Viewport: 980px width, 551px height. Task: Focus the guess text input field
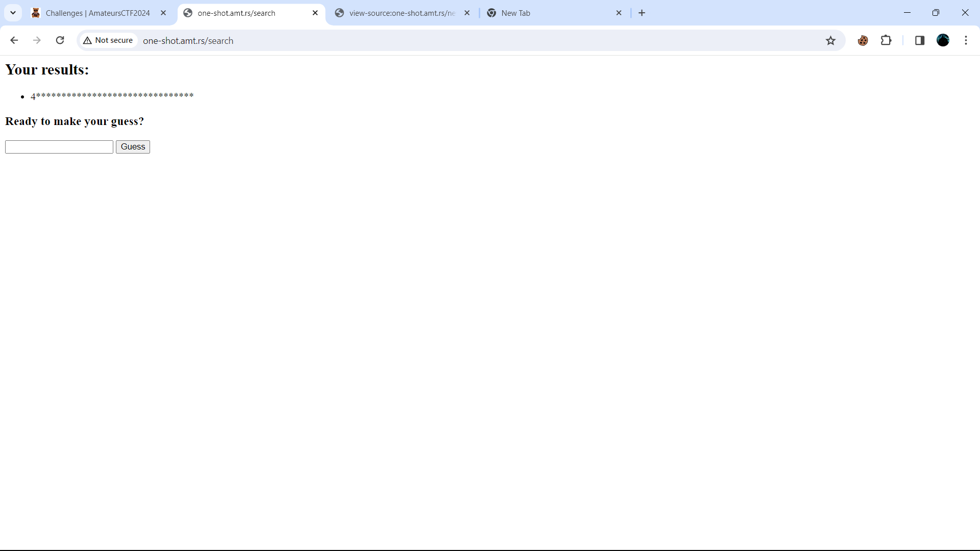[x=59, y=147]
